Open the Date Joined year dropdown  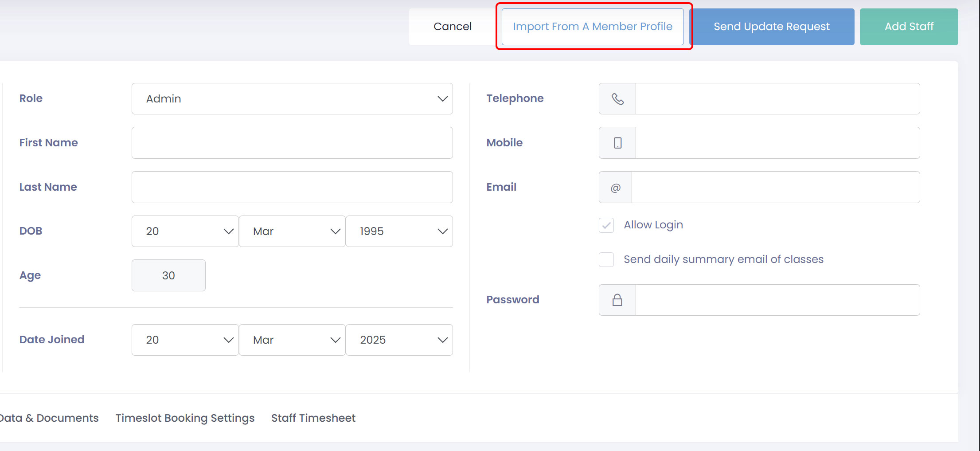click(399, 340)
